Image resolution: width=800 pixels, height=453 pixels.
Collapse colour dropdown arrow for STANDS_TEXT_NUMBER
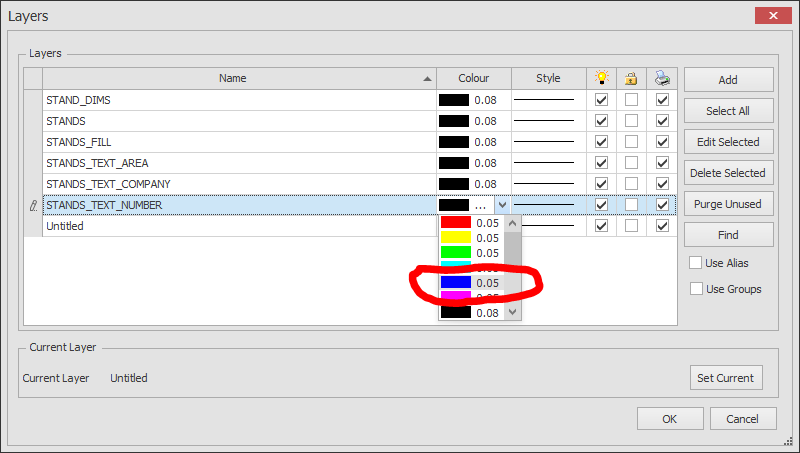click(x=503, y=205)
